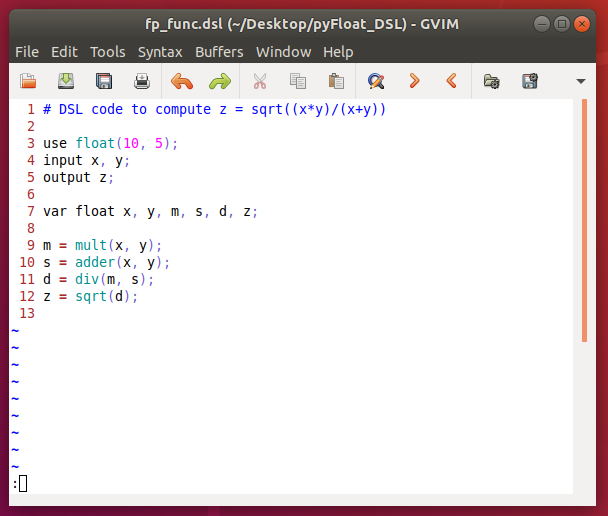Image resolution: width=608 pixels, height=516 pixels.
Task: Click 'input x, y;' on line 4
Action: [86, 160]
